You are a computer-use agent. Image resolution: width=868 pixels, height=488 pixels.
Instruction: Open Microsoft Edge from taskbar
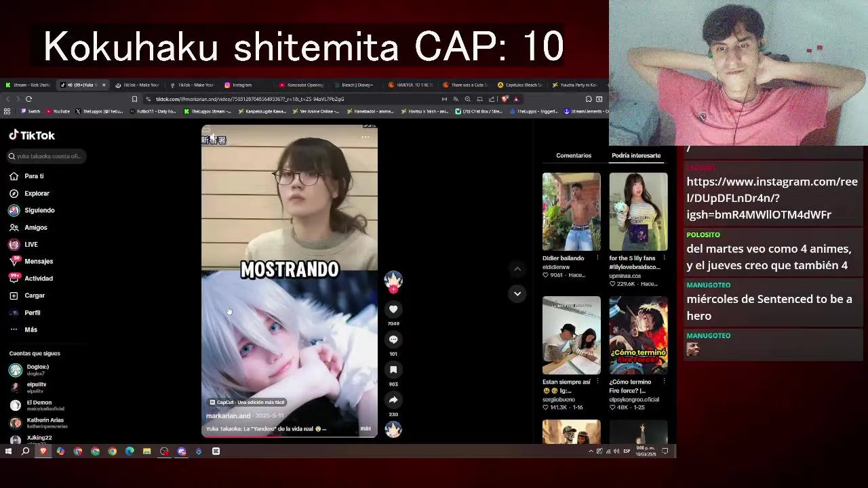130,451
